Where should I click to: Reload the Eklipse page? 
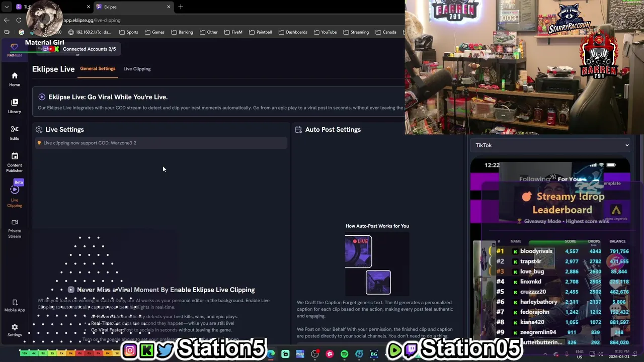click(19, 20)
